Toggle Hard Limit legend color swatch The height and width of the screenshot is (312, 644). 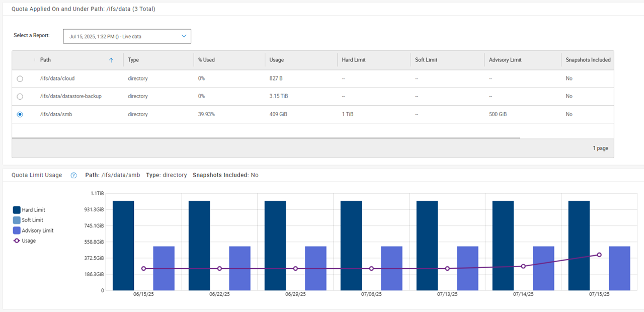tap(17, 210)
